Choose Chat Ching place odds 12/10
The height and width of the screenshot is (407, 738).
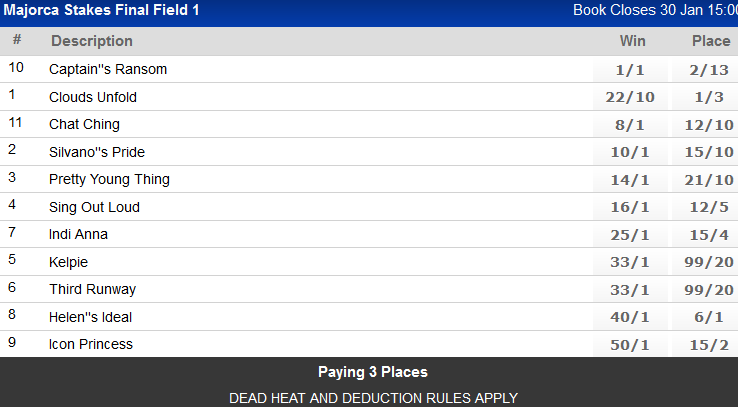coord(710,125)
